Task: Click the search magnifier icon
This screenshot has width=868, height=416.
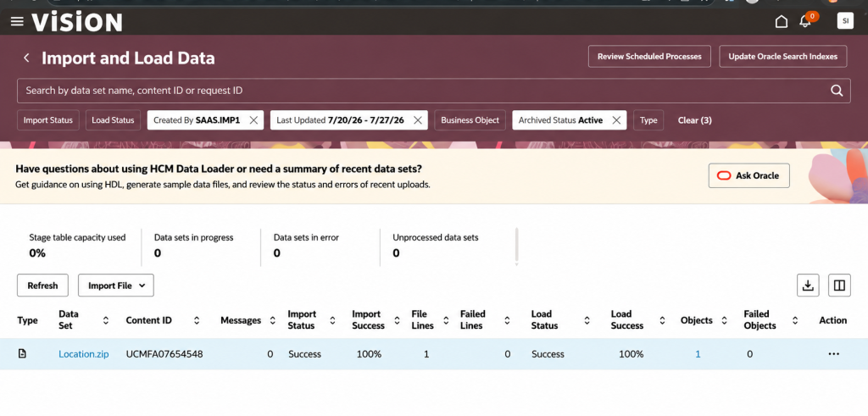Action: point(837,91)
